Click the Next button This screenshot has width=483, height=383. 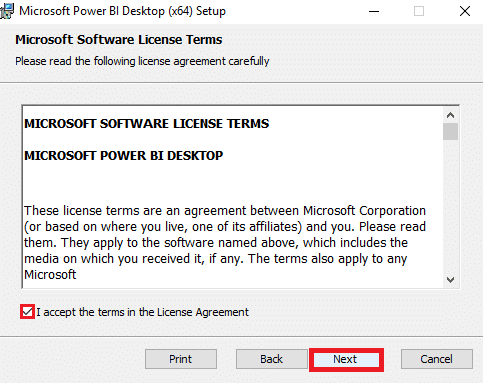coord(346,359)
